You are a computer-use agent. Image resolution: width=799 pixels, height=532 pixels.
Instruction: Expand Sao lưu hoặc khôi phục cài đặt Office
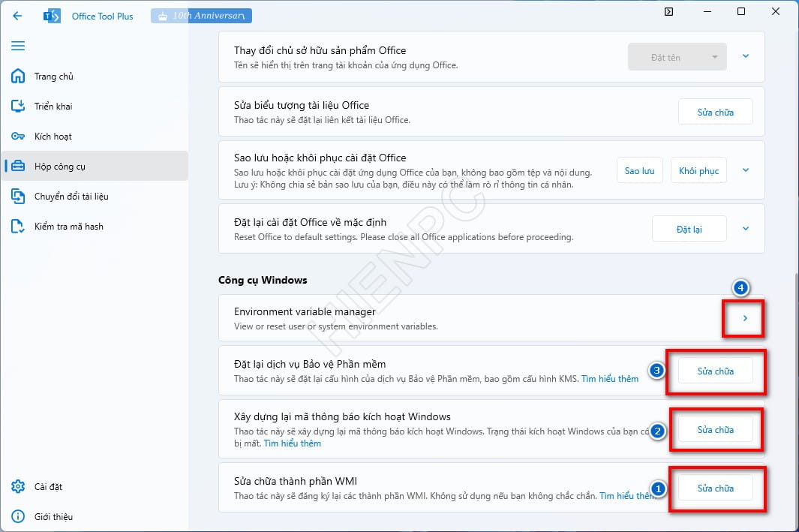746,170
